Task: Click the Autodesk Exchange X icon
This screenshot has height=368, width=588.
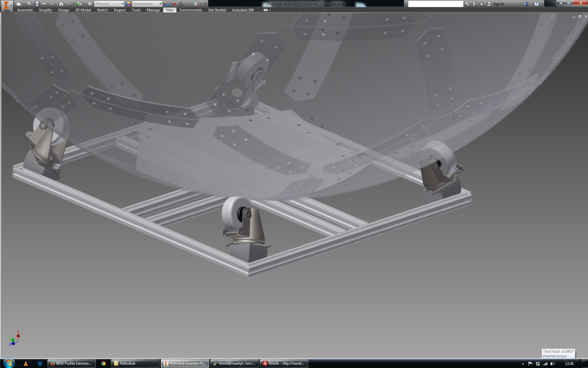Action: click(x=526, y=4)
